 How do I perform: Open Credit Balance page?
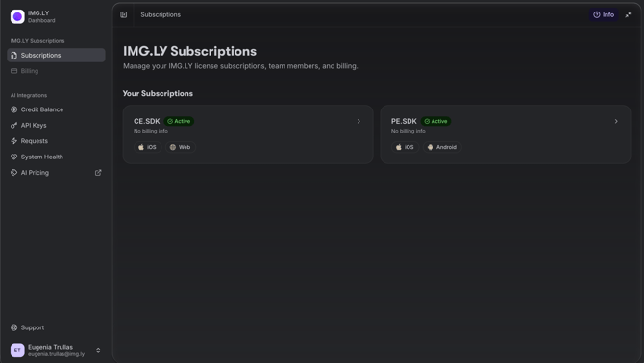click(x=56, y=109)
